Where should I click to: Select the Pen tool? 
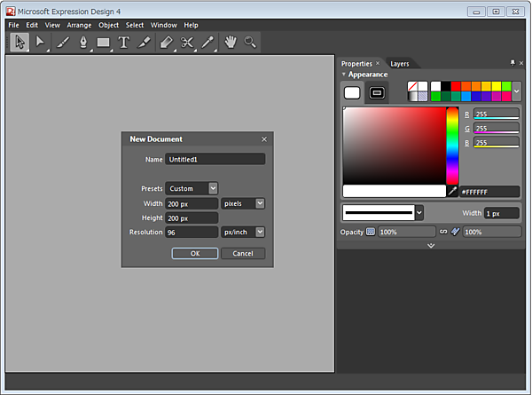(x=83, y=42)
